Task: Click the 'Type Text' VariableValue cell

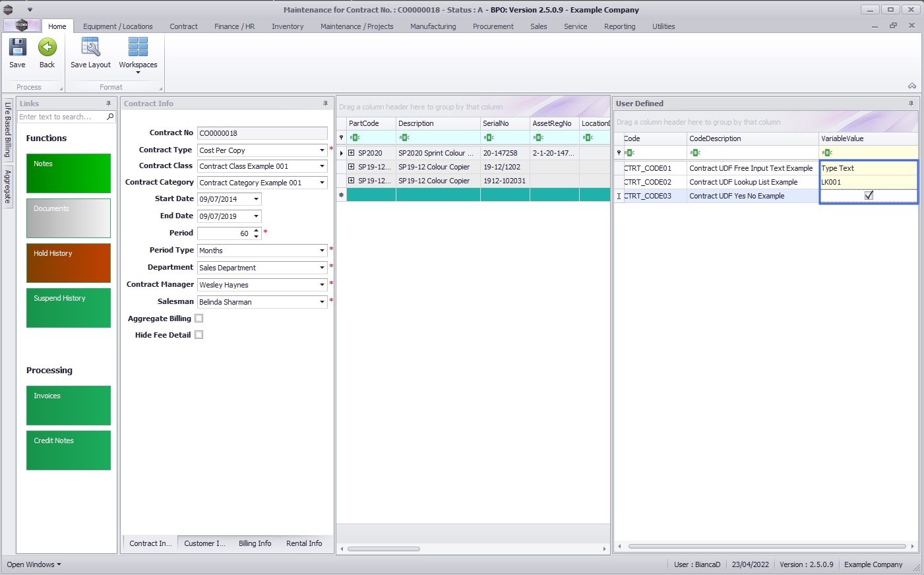Action: 869,168
